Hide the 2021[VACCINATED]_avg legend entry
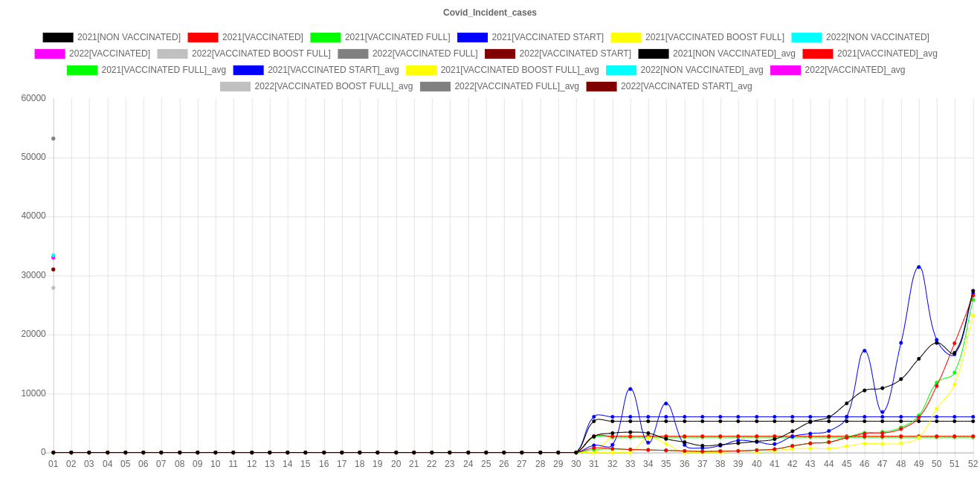This screenshot has height=490, width=980. 887,54
